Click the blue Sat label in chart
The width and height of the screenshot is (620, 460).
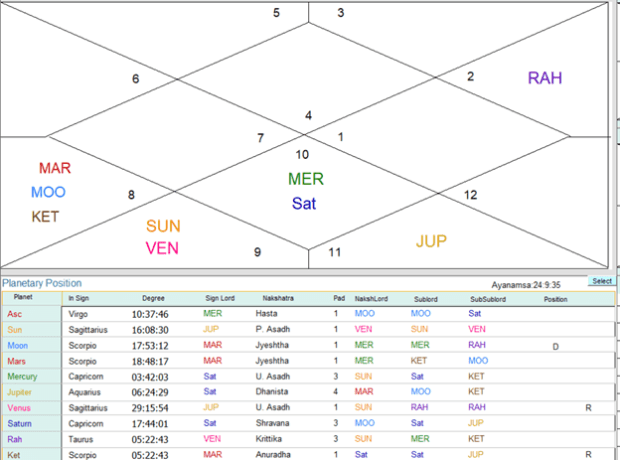click(x=305, y=204)
